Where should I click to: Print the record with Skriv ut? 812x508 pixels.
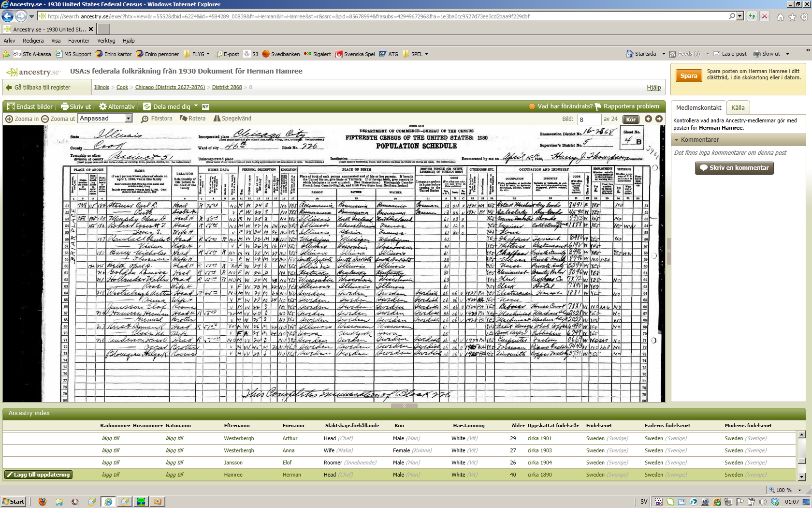tap(76, 106)
